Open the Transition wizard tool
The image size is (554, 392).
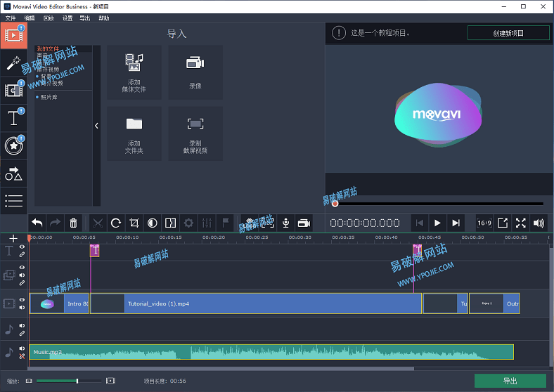pos(170,223)
